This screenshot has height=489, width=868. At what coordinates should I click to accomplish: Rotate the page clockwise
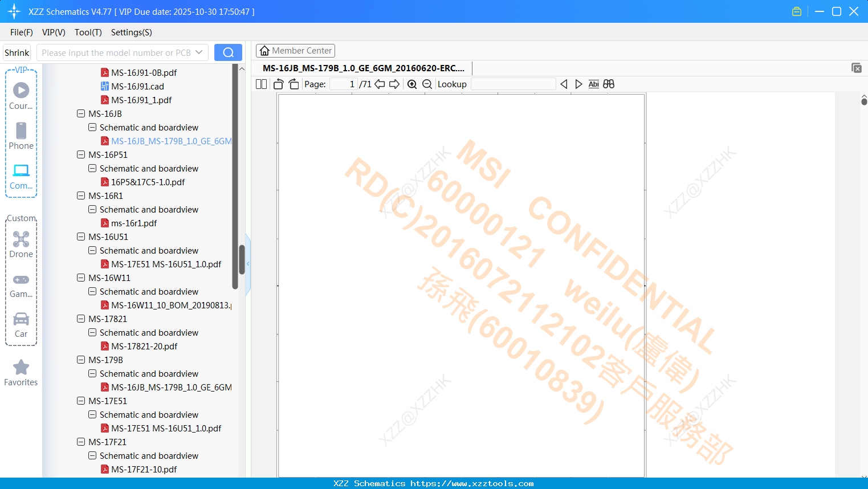[x=294, y=84]
